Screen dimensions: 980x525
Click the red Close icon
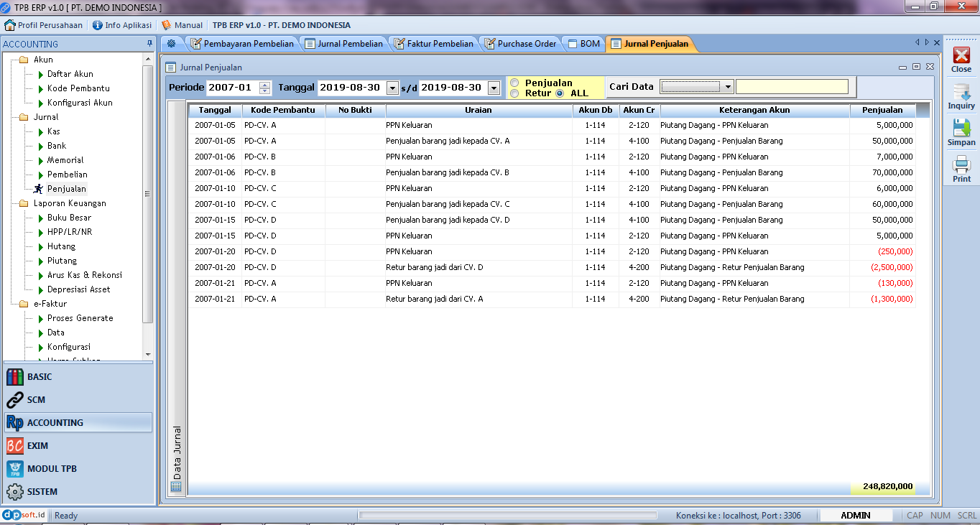tap(961, 60)
